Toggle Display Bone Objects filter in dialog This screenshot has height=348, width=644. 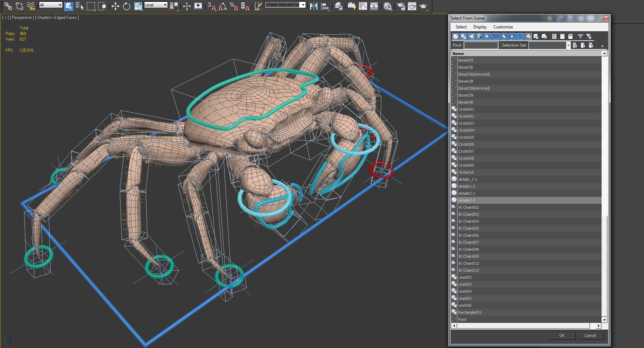[520, 37]
